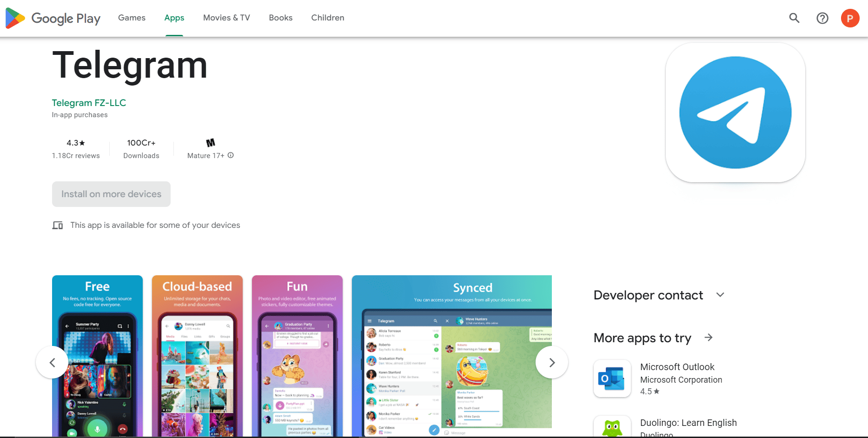Open the Synced screenshot thumbnail
This screenshot has height=438, width=868.
tap(452, 356)
